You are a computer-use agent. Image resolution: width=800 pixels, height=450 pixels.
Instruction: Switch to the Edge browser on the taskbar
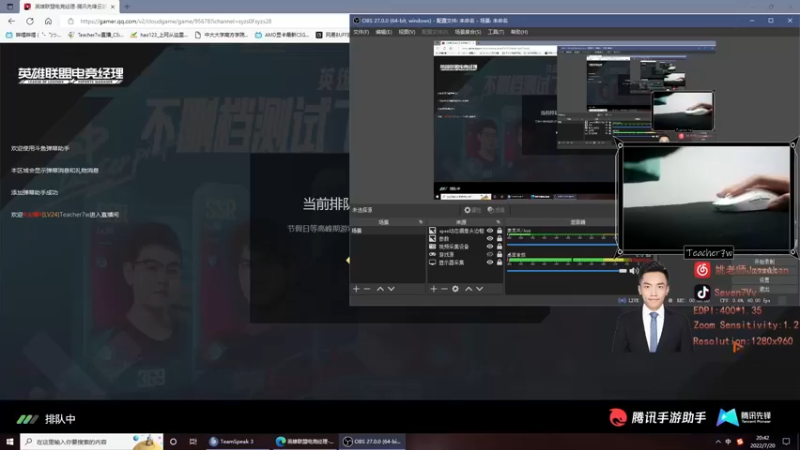[x=305, y=442]
